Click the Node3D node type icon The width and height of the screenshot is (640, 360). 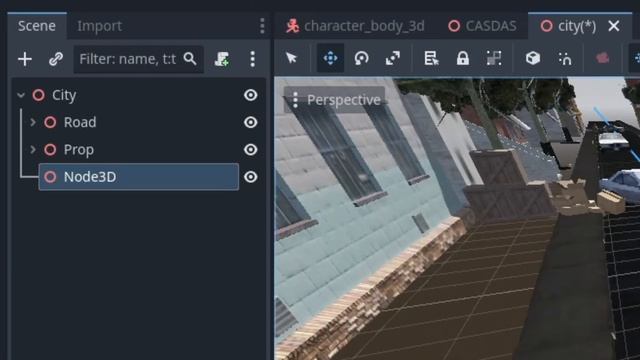50,177
